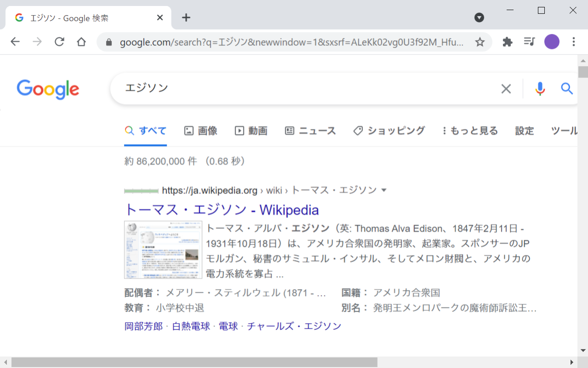Expand もっと見る menu
Image resolution: width=588 pixels, height=368 pixels.
point(470,131)
